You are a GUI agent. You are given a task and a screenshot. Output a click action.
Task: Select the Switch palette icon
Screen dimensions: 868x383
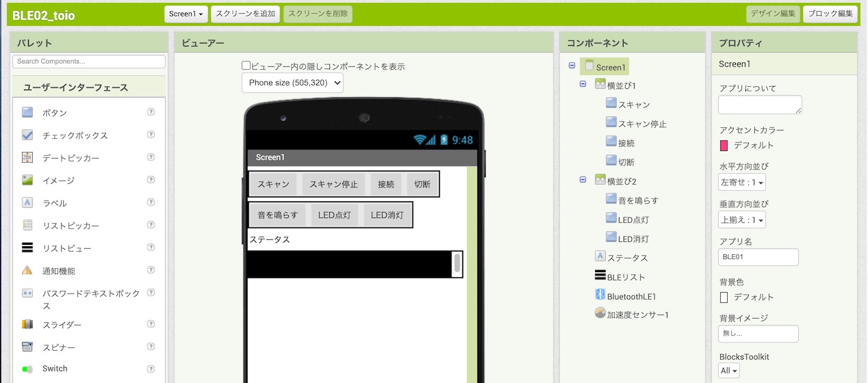pos(27,369)
